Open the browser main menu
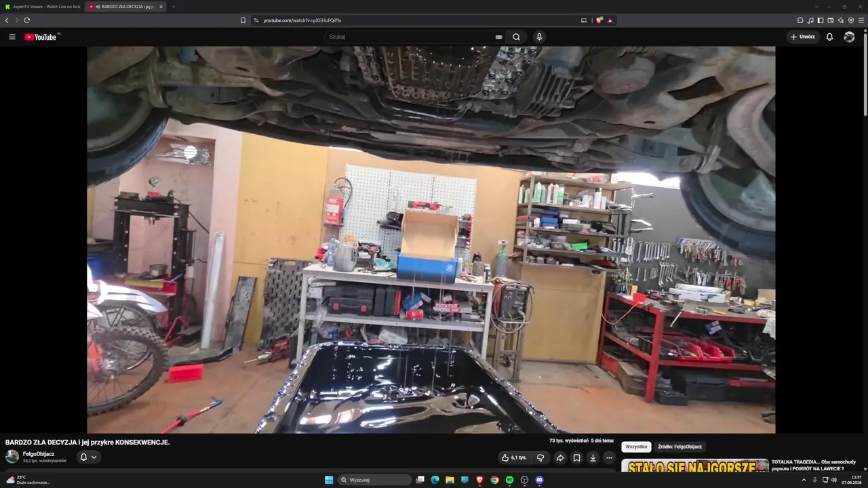Image resolution: width=868 pixels, height=488 pixels. click(x=861, y=20)
